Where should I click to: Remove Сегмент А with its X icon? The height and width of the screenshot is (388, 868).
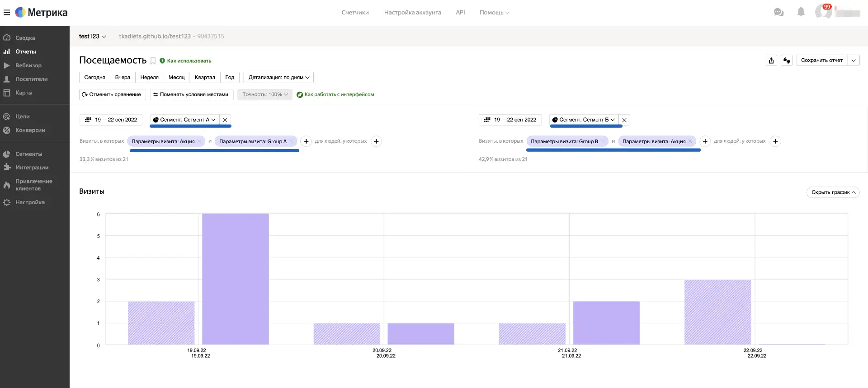click(x=225, y=120)
